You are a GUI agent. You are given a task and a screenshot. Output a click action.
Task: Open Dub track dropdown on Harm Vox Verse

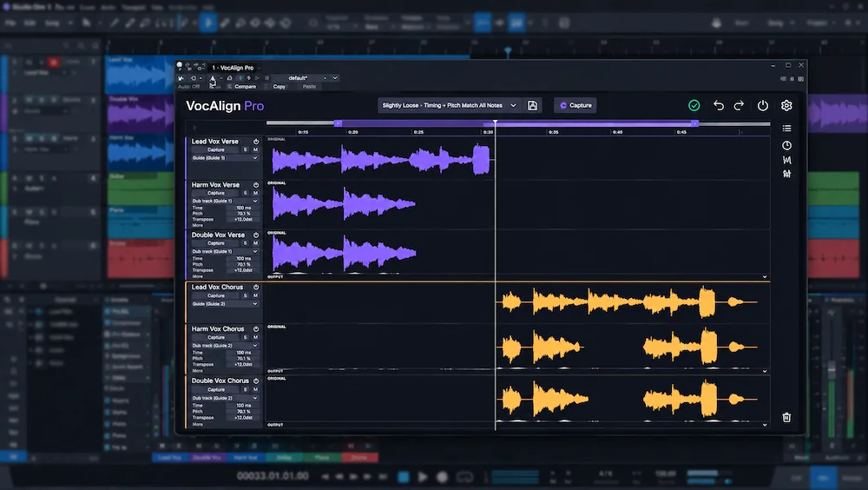(x=225, y=201)
